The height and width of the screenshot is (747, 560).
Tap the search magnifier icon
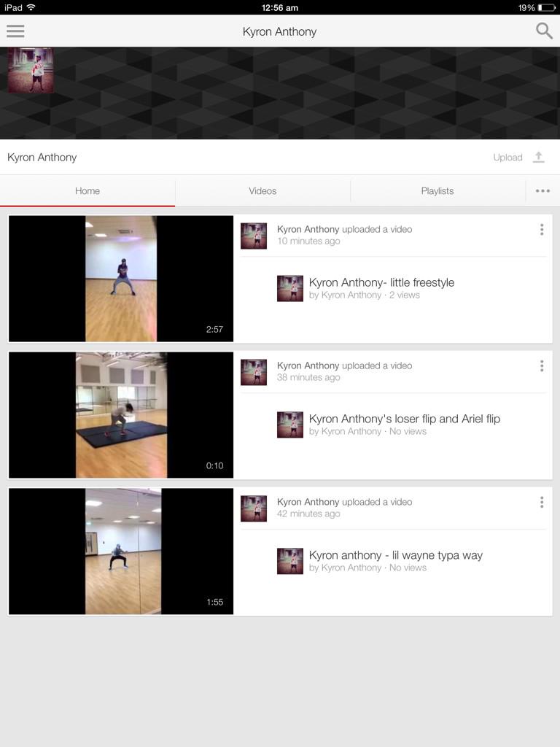click(x=544, y=31)
